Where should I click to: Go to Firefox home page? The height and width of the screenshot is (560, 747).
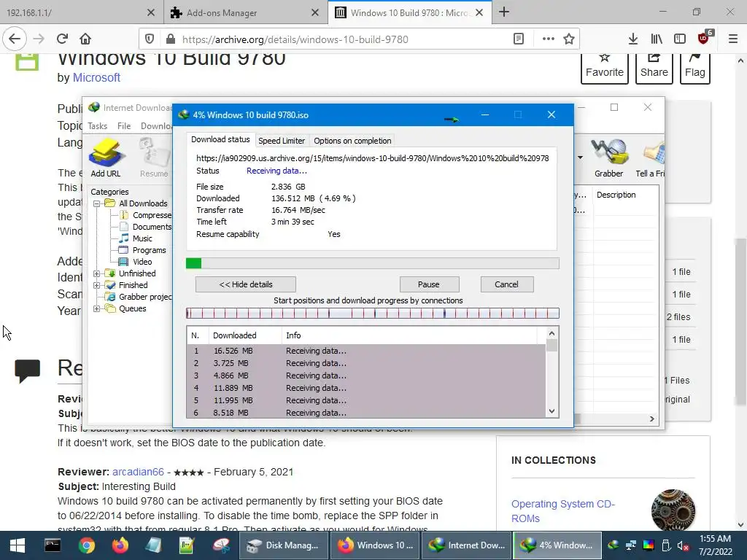click(x=85, y=39)
